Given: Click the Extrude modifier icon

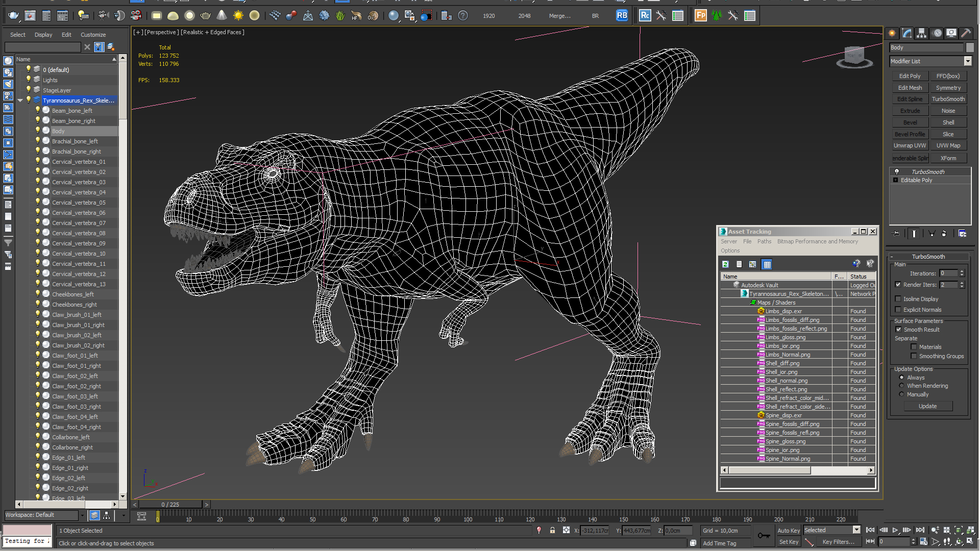Looking at the screenshot, I should (x=910, y=110).
